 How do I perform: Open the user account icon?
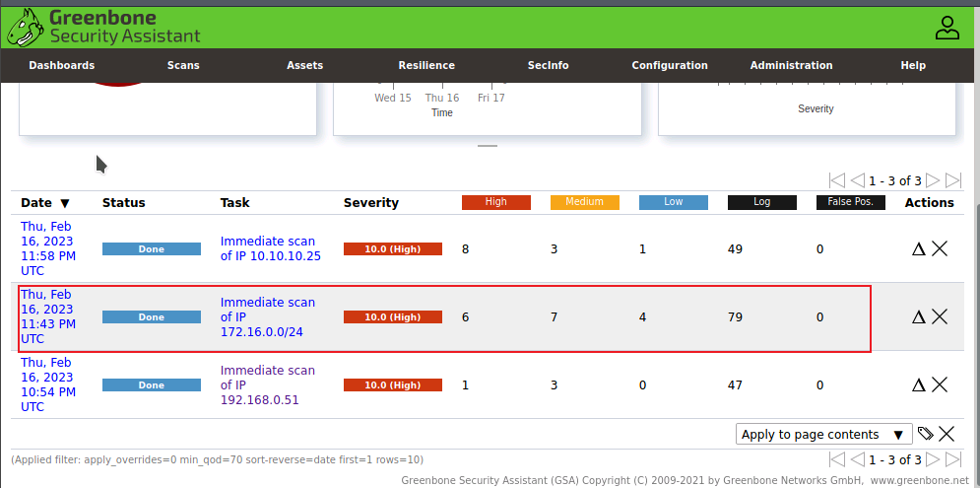tap(947, 28)
